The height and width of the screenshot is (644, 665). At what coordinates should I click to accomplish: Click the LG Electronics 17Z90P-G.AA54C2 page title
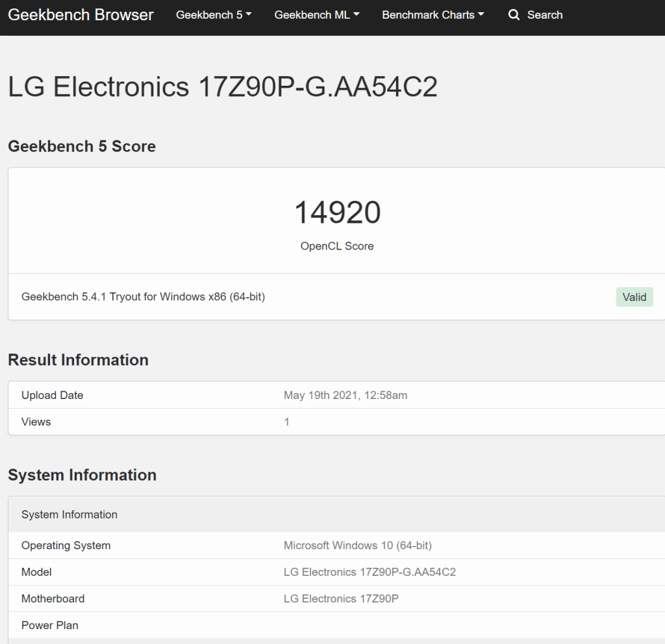[x=223, y=87]
